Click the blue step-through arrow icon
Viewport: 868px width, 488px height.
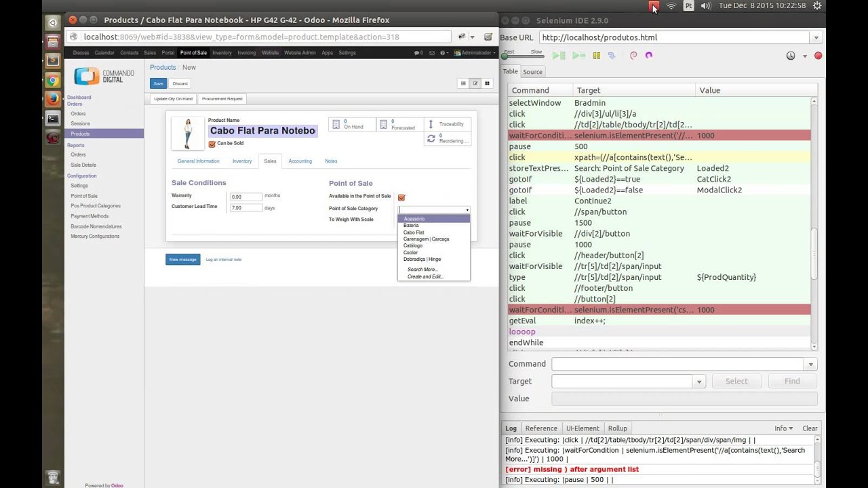tap(611, 56)
